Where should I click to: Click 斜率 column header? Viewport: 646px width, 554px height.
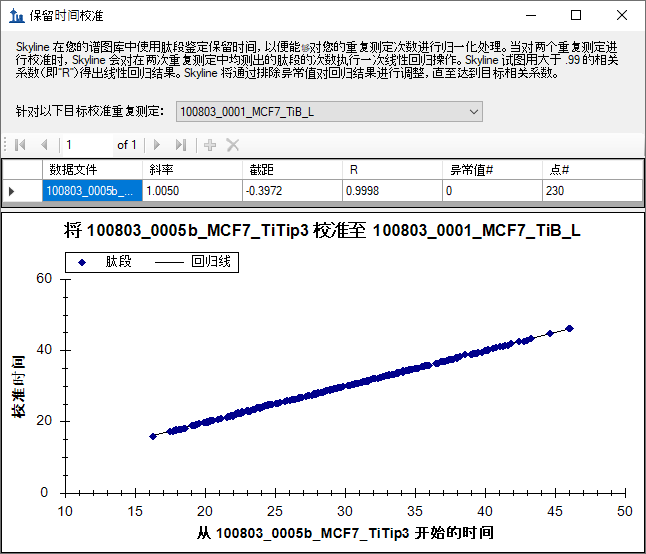192,170
